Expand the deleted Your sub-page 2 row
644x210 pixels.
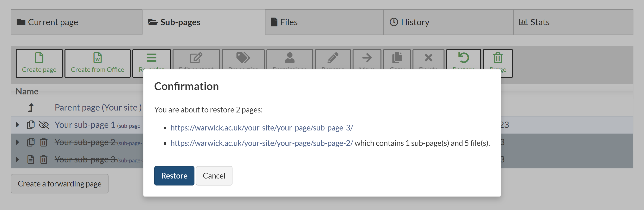pyautogui.click(x=18, y=142)
